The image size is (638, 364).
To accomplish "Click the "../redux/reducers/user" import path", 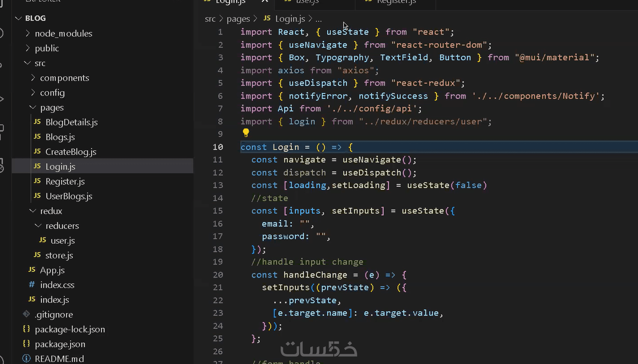I will [x=423, y=121].
